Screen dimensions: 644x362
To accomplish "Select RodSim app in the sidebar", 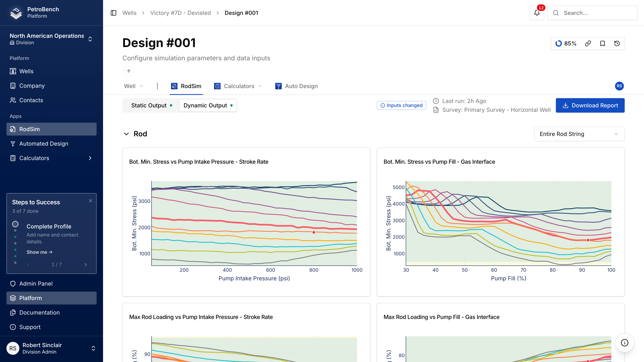I will (52, 129).
